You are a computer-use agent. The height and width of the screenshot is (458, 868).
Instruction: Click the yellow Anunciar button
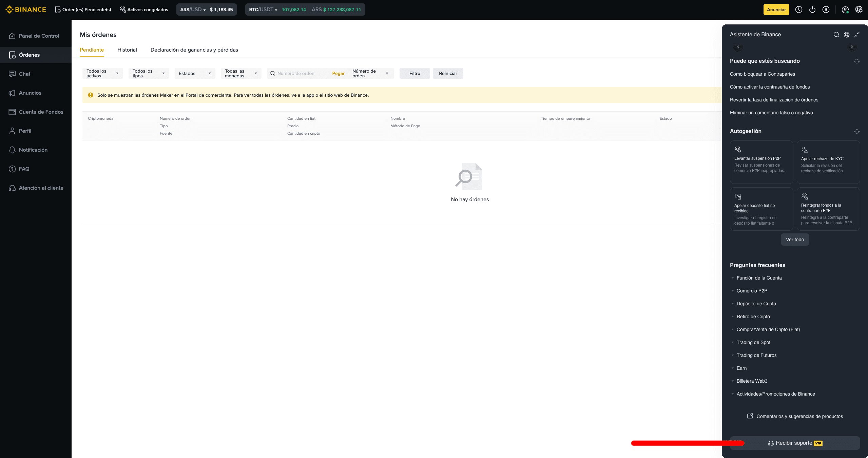pos(776,9)
